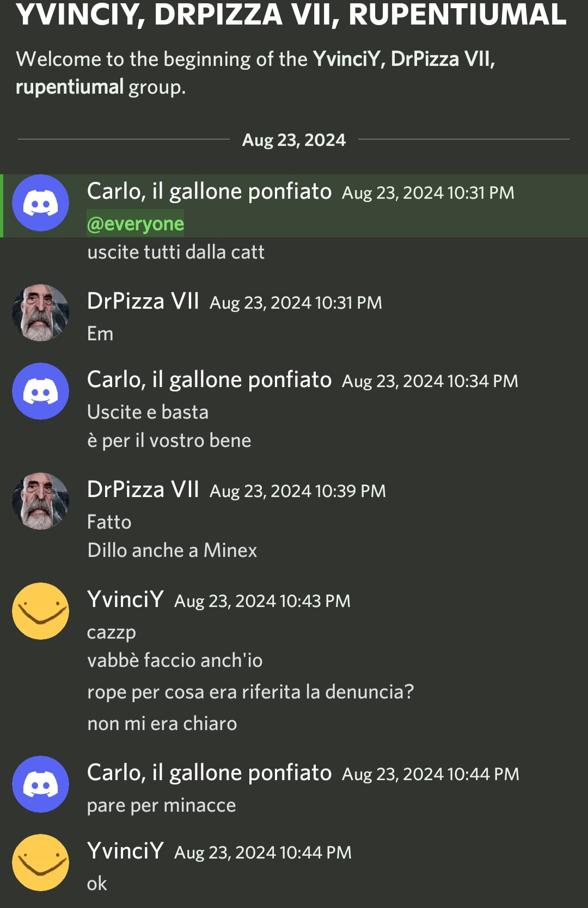Click Carlo's Discord avatar beside the @everyone message
The width and height of the screenshot is (588, 908).
pos(41,203)
